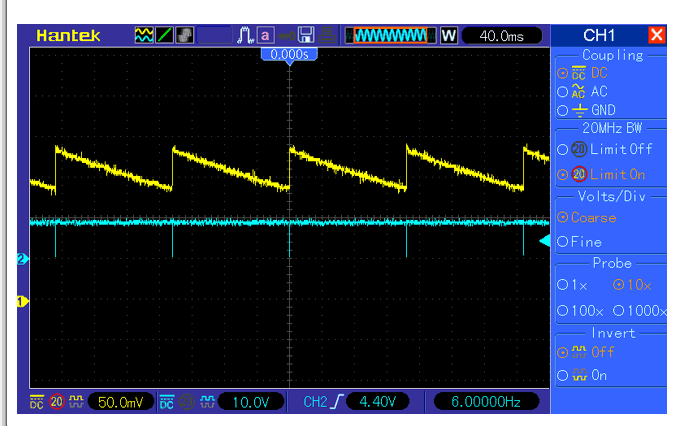Click the green diagonal line icon

tap(164, 35)
